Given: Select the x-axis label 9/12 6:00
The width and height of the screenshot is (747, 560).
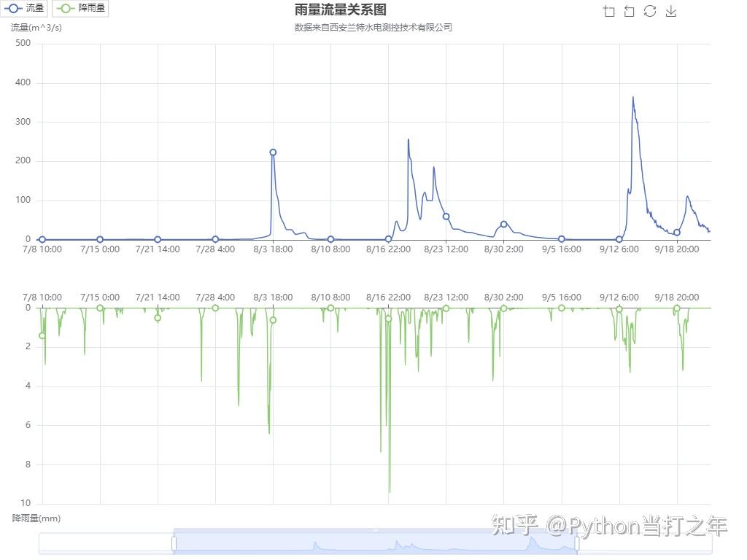Looking at the screenshot, I should click(618, 249).
